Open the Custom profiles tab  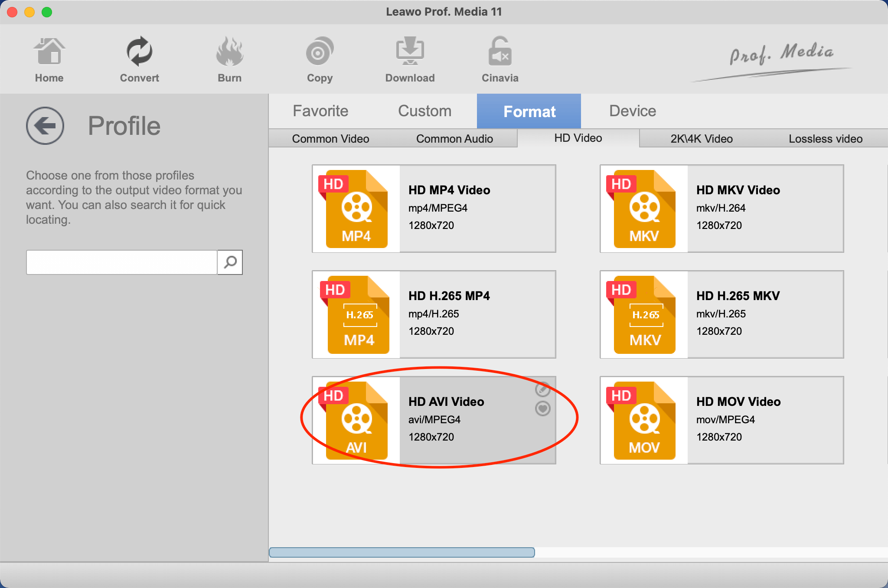[424, 111]
